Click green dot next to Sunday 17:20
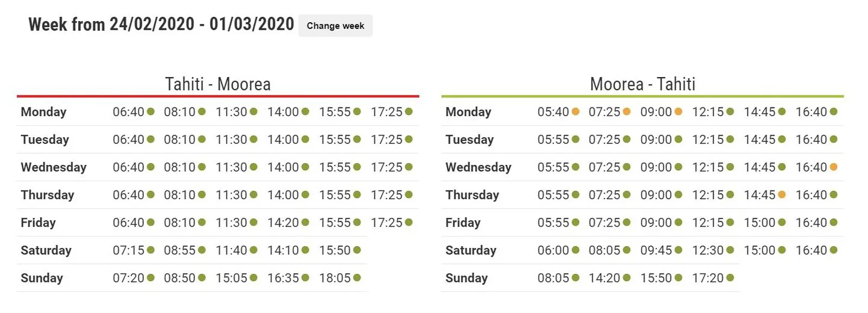868x313 pixels. [730, 278]
